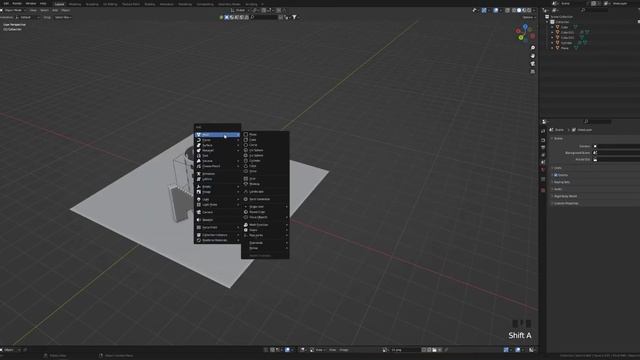Click the viewport zoom magnifier icon
640x360 pixels.
coord(533,48)
